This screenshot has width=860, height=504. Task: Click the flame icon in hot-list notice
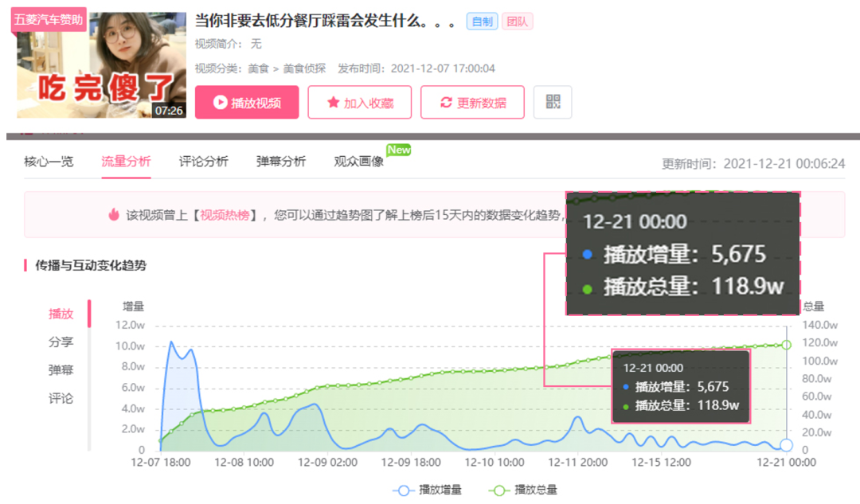(x=114, y=214)
